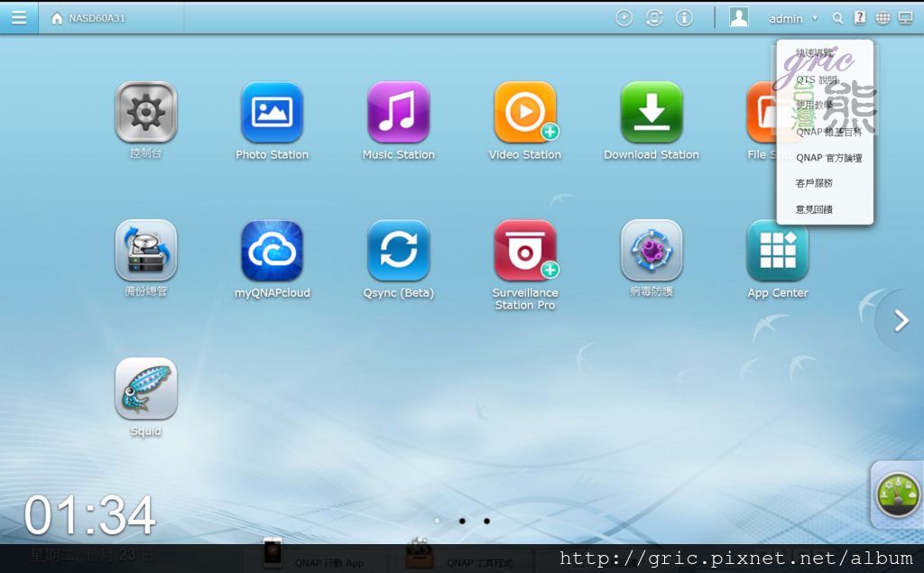This screenshot has width=924, height=573.
Task: Switch to first desktop page dot
Action: [437, 521]
